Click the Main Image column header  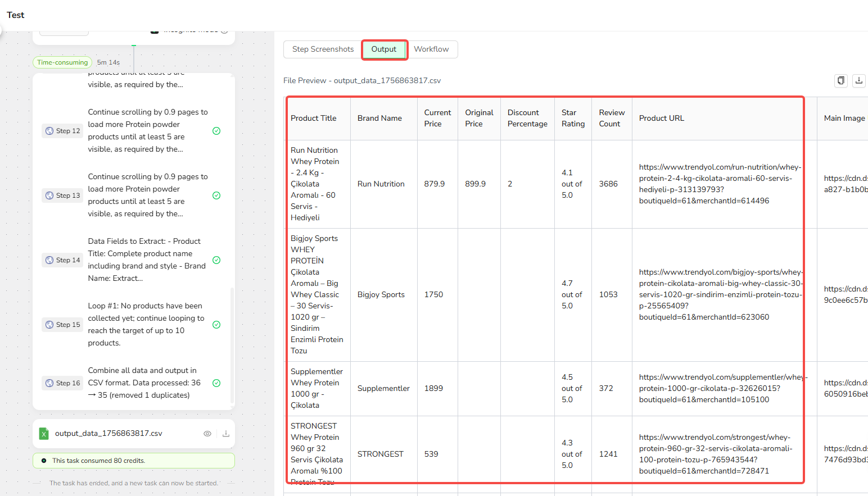(x=843, y=119)
